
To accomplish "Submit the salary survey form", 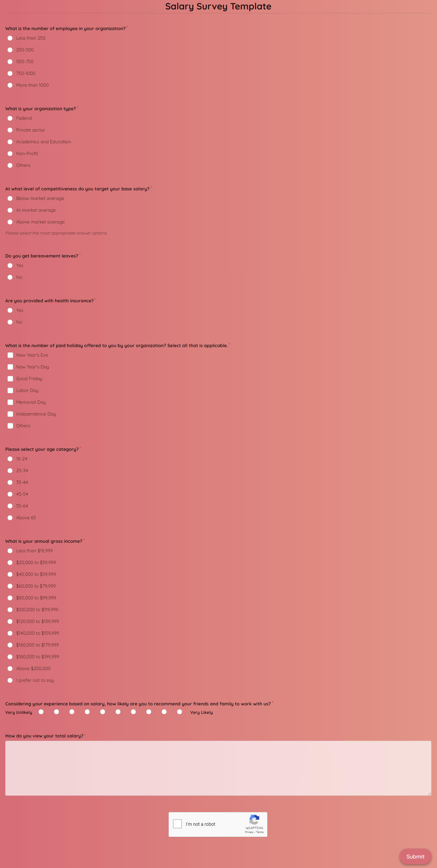I will [415, 857].
